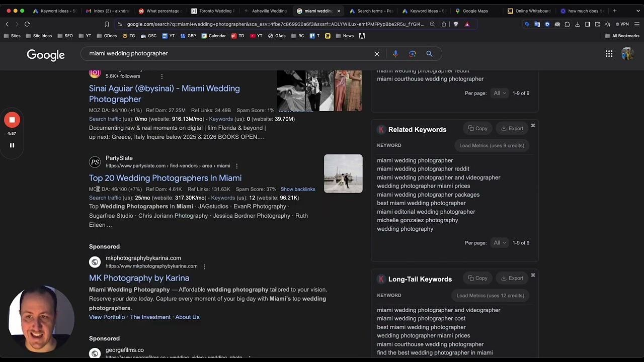Open the News bookmarks folder
The width and height of the screenshot is (644, 362).
point(345,36)
